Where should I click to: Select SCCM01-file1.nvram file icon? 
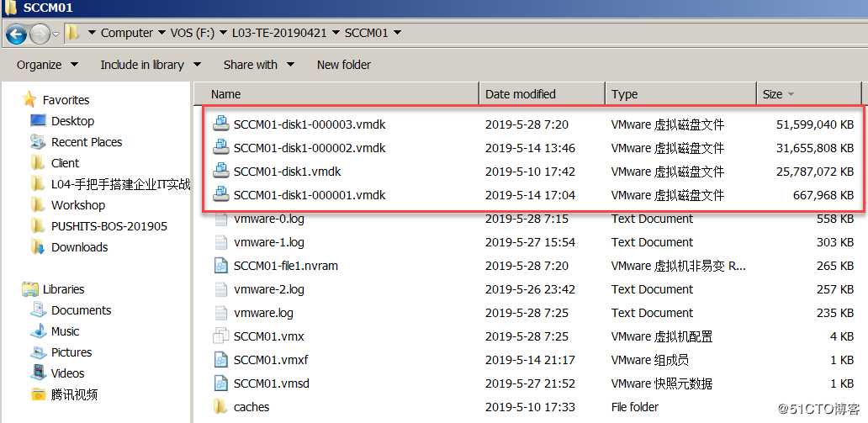[x=221, y=266]
